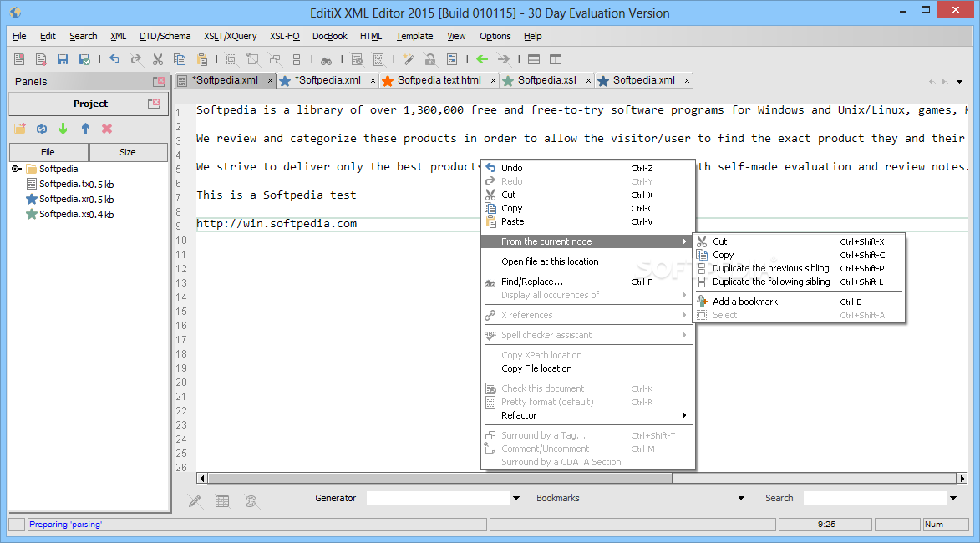
Task: Click the Size column header
Action: click(x=128, y=152)
